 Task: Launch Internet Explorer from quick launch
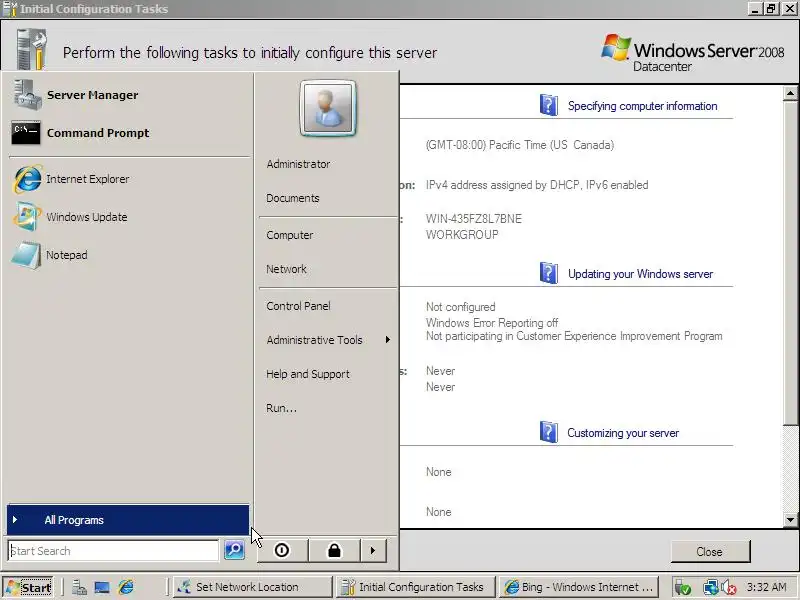[x=126, y=588]
